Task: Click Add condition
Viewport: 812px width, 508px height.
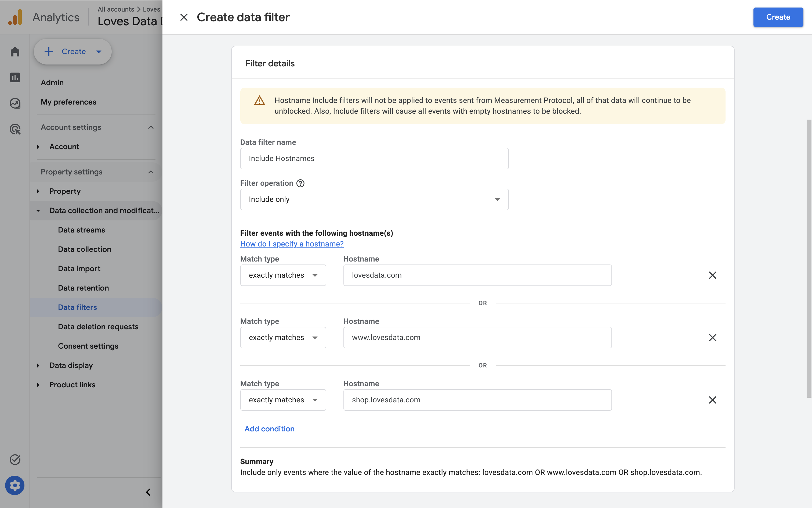Action: 269,429
